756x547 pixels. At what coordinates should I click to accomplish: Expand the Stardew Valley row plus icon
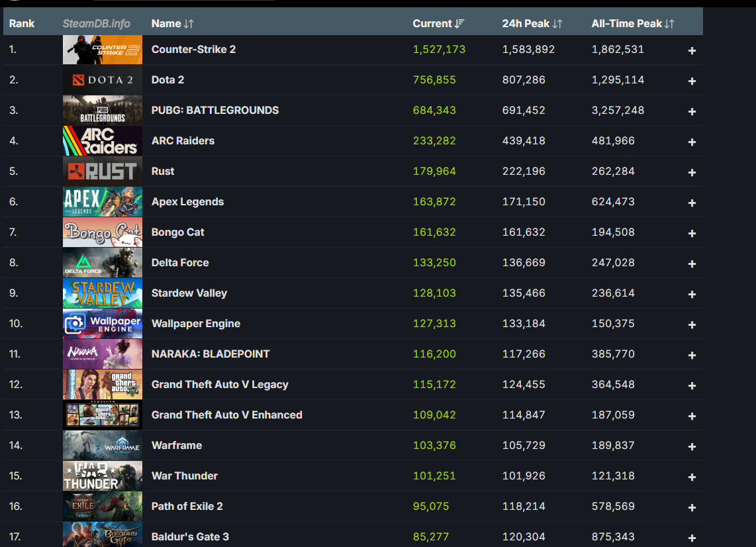coord(692,294)
